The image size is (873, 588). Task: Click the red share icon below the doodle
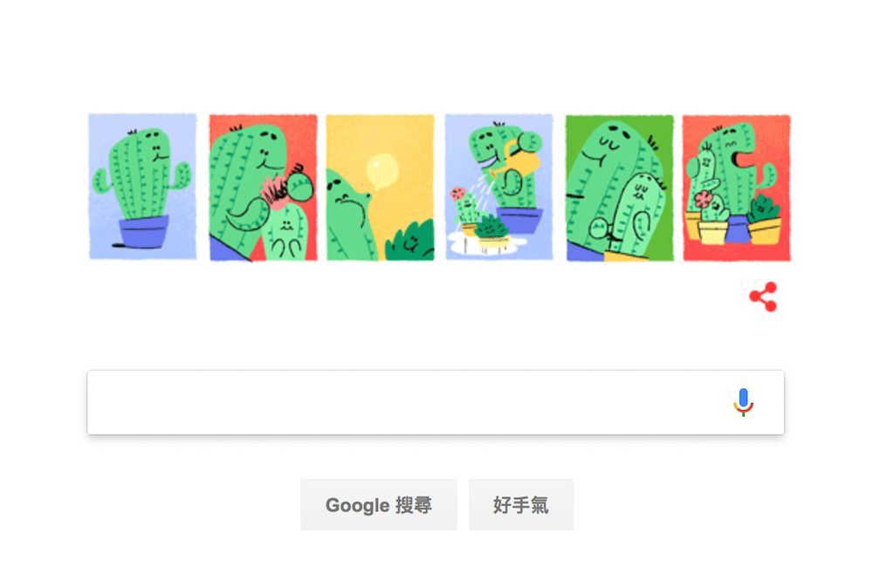click(x=763, y=297)
